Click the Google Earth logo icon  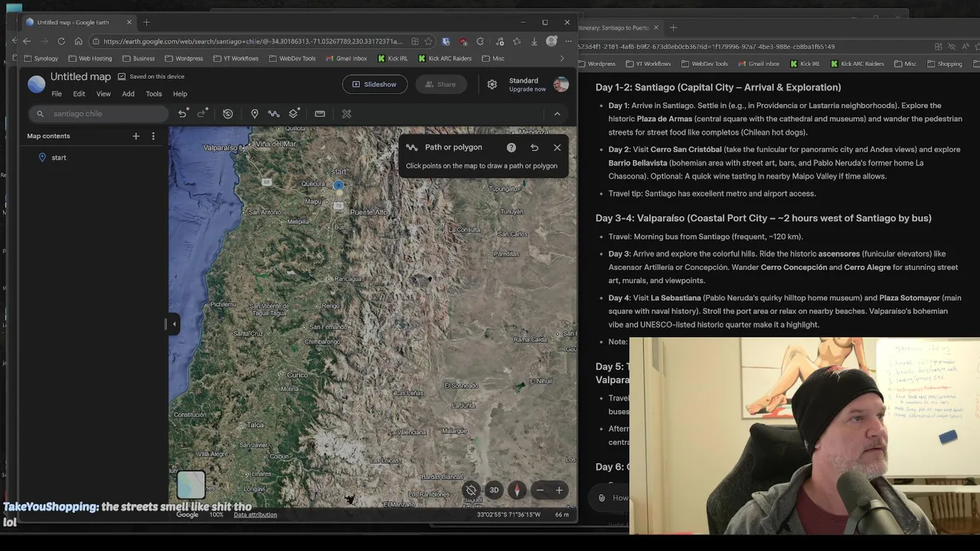click(x=36, y=84)
